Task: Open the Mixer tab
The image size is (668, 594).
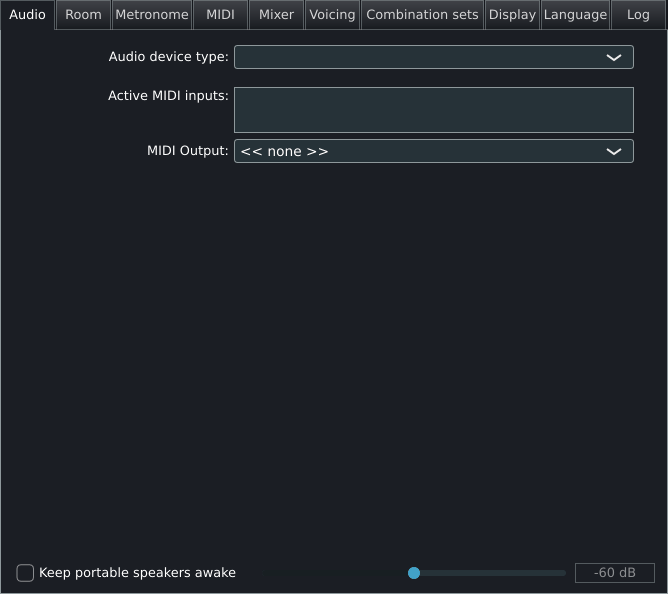Action: [x=276, y=15]
